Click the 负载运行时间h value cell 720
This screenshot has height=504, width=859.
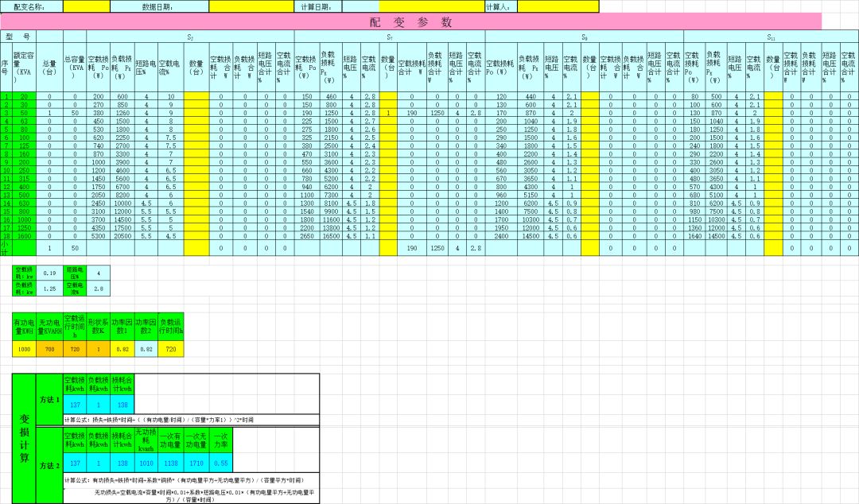[171, 349]
